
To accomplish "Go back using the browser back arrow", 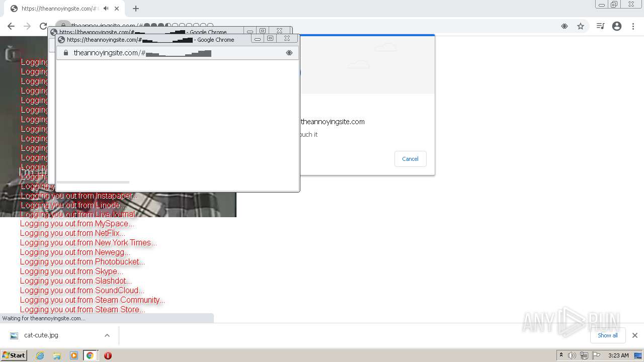I will pyautogui.click(x=11, y=26).
